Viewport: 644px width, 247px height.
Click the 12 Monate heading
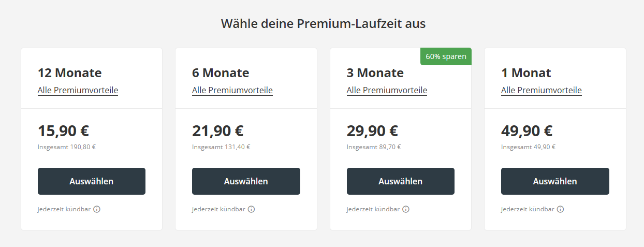click(70, 72)
